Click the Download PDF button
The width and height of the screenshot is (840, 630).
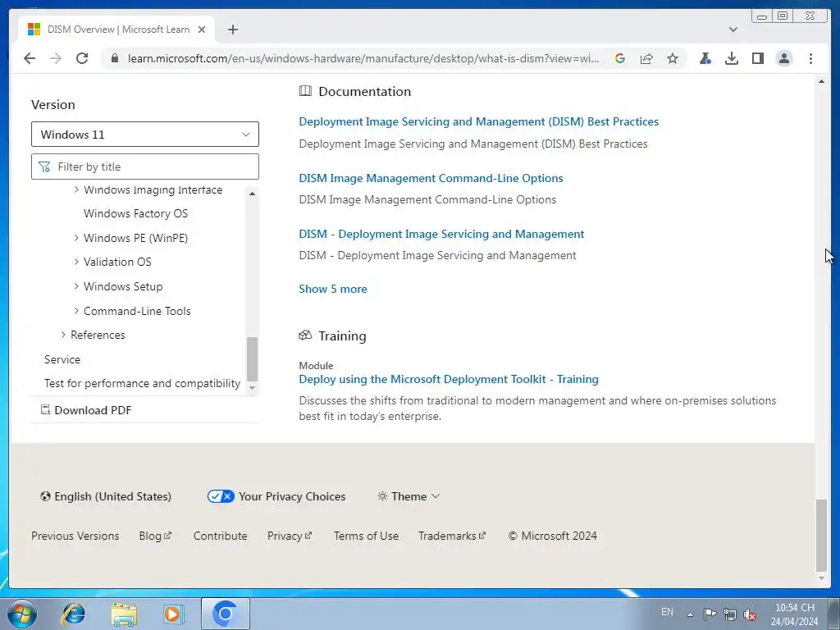[x=86, y=410]
